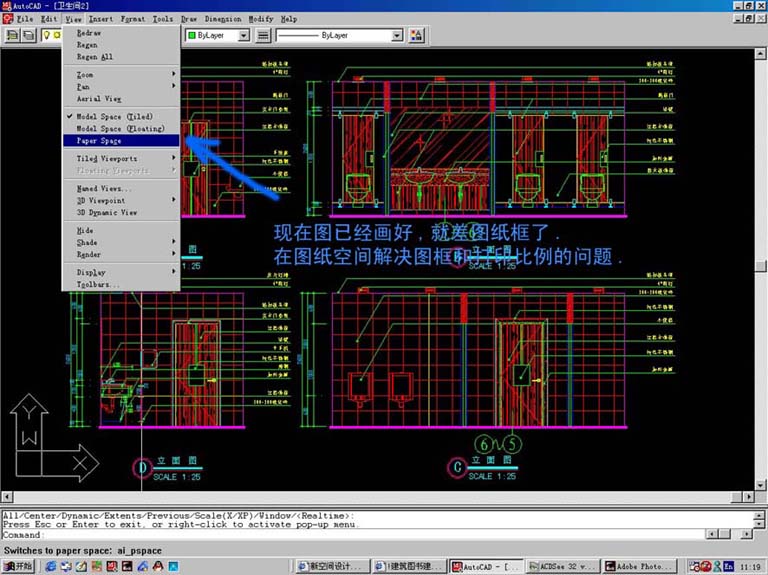768x575 pixels.
Task: Open the Layers dialog icon
Action: point(31,35)
